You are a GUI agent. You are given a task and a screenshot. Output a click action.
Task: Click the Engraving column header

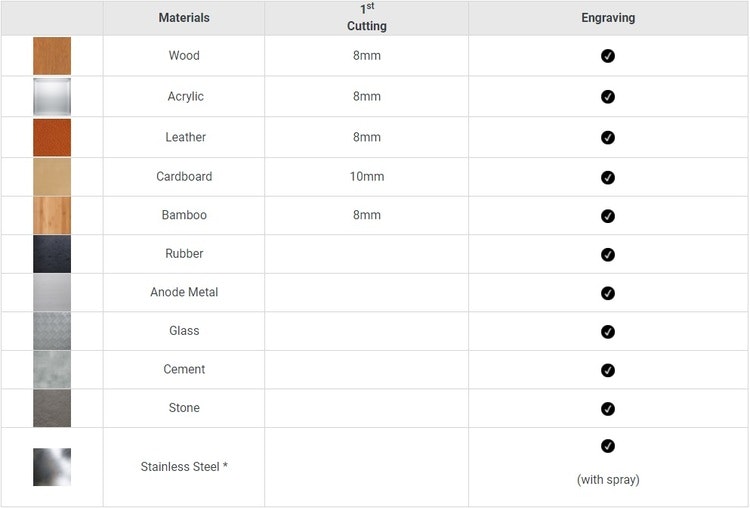pyautogui.click(x=608, y=18)
